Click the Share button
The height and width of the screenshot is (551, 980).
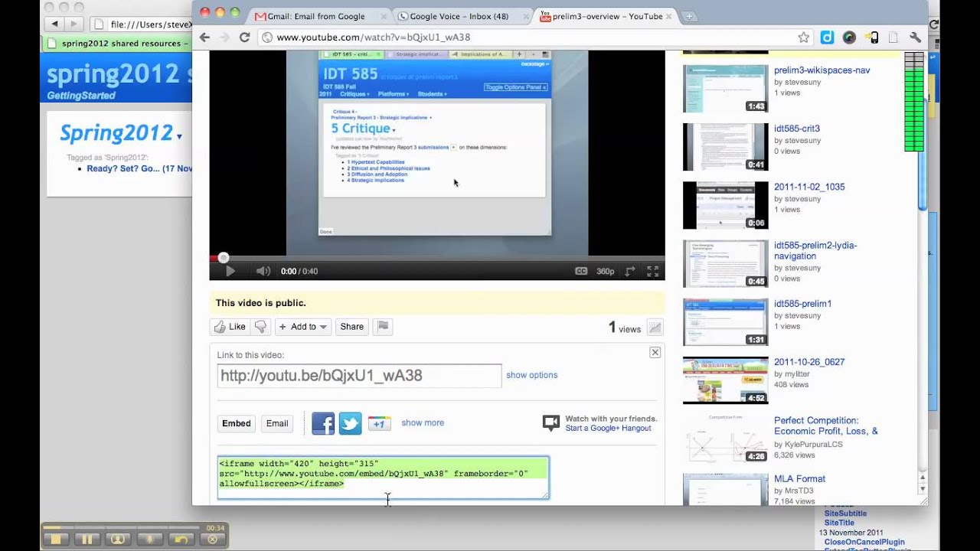tap(352, 327)
